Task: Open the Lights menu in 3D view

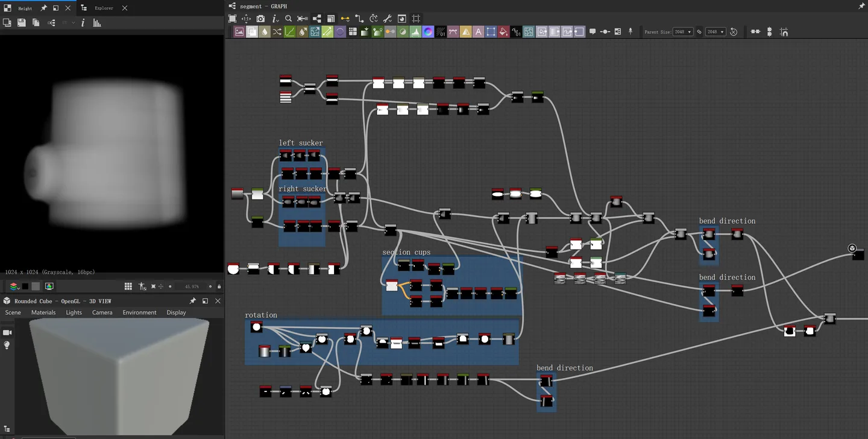Action: tap(74, 312)
